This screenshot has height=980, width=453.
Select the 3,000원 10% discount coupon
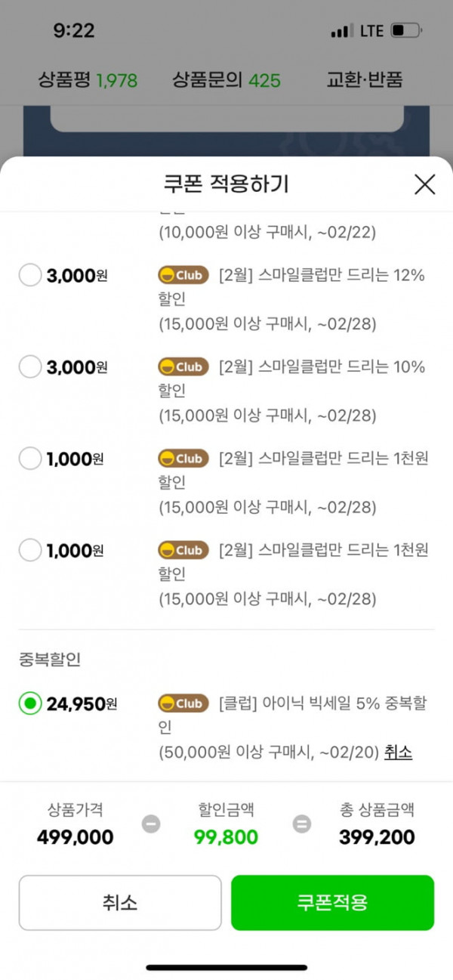pos(30,367)
